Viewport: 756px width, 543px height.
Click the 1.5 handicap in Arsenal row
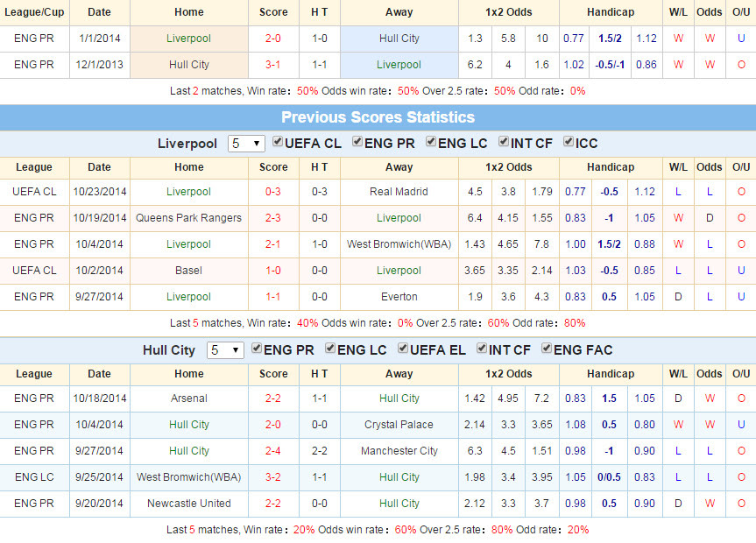point(609,398)
